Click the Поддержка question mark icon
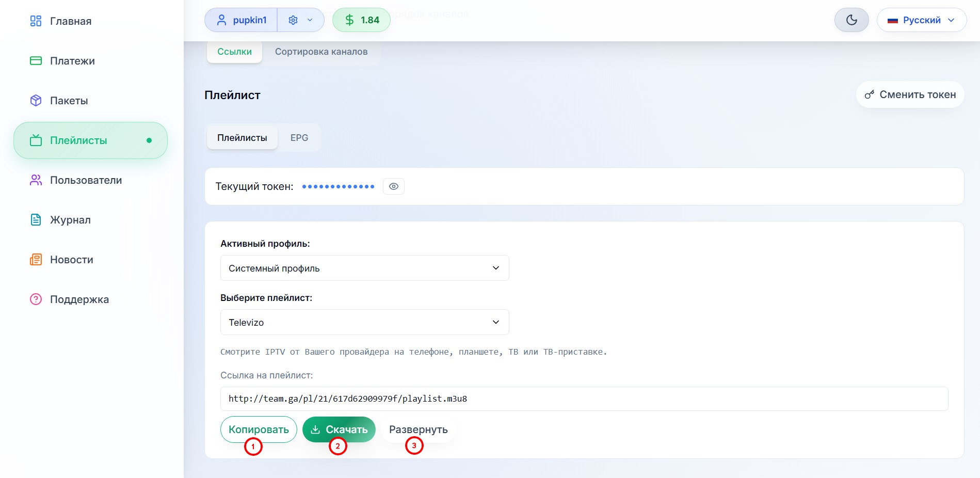The height and width of the screenshot is (478, 980). pyautogui.click(x=36, y=299)
